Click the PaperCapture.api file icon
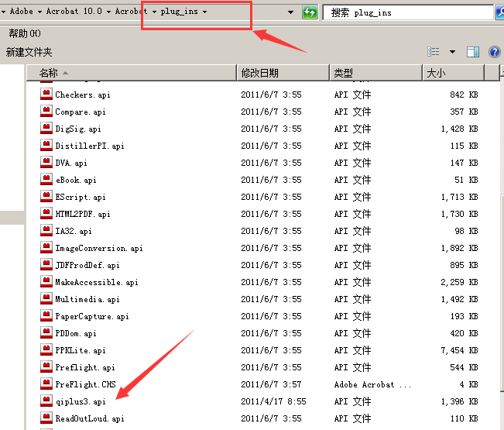 coord(46,316)
